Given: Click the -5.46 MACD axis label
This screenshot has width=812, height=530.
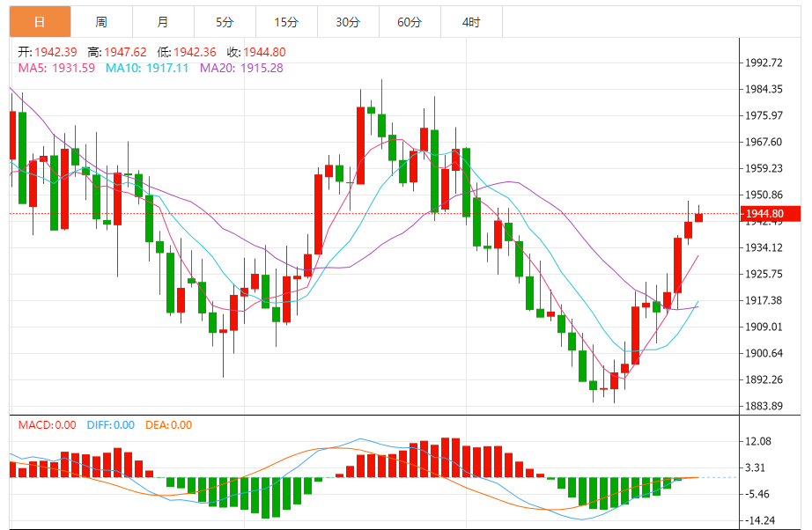Looking at the screenshot, I should tap(757, 494).
